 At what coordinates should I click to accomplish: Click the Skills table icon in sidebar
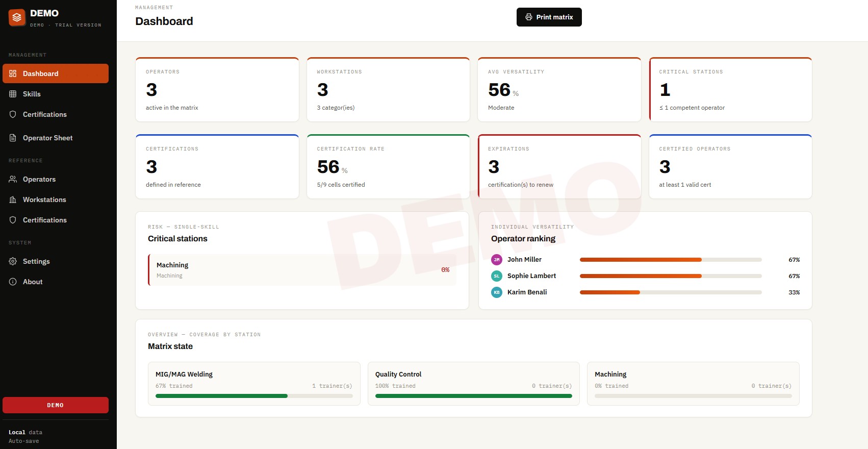pyautogui.click(x=13, y=94)
